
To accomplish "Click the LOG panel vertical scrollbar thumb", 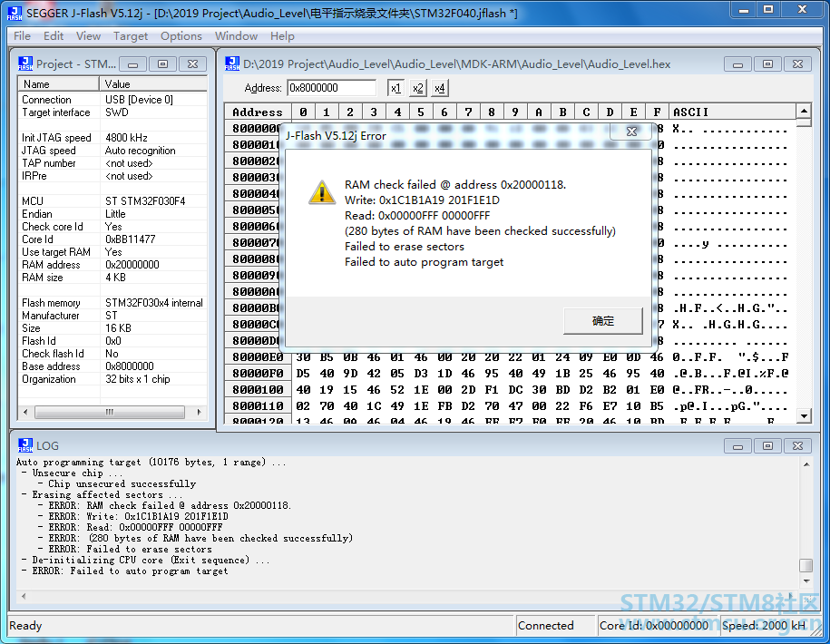I will (x=806, y=565).
